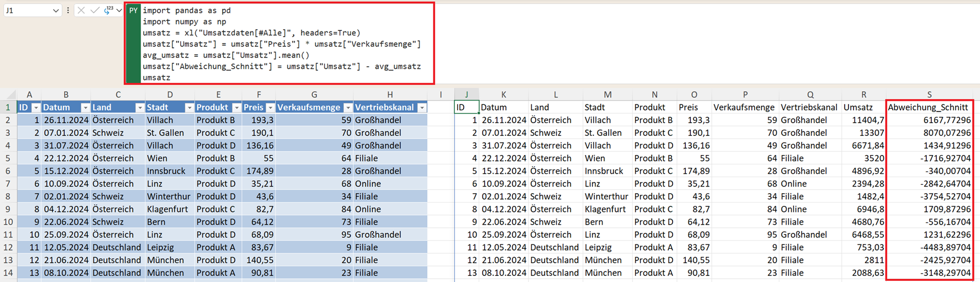Select row 7 header
980x282 pixels.
tap(8, 184)
